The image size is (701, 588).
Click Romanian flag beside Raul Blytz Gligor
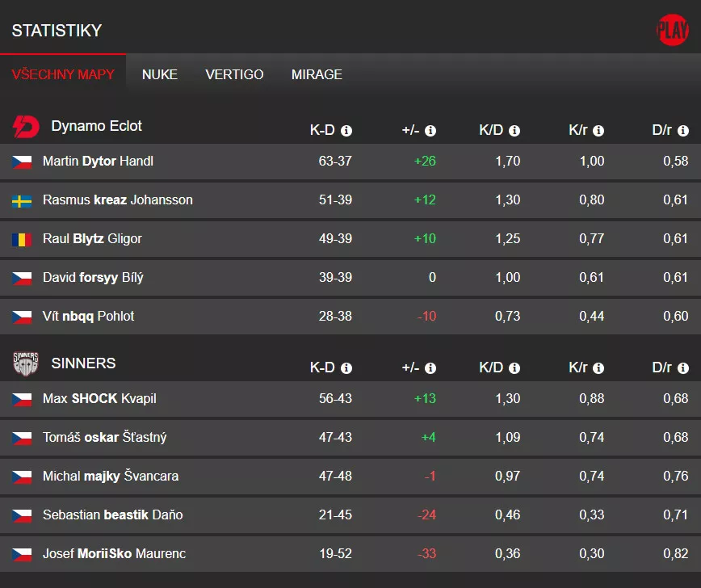(x=22, y=239)
